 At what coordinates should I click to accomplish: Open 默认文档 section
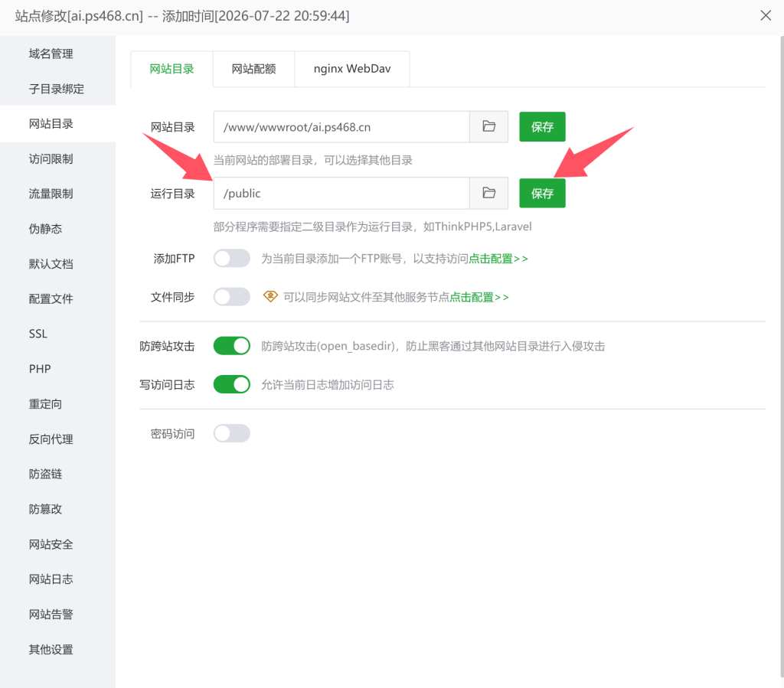[57, 264]
